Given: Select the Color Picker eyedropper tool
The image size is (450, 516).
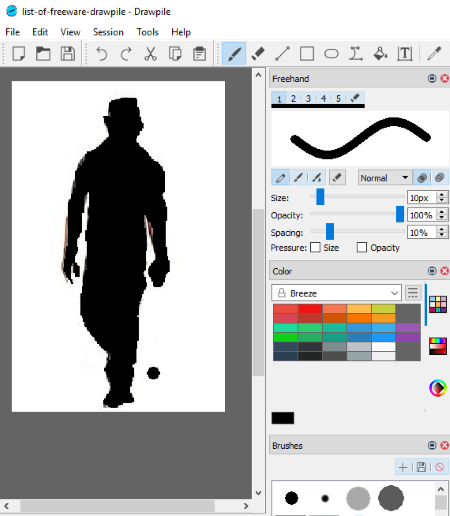Looking at the screenshot, I should [x=434, y=53].
